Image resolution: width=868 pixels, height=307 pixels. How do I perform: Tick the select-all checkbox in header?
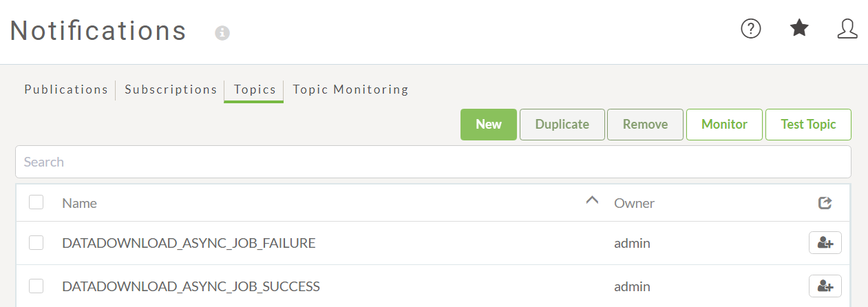tap(36, 202)
